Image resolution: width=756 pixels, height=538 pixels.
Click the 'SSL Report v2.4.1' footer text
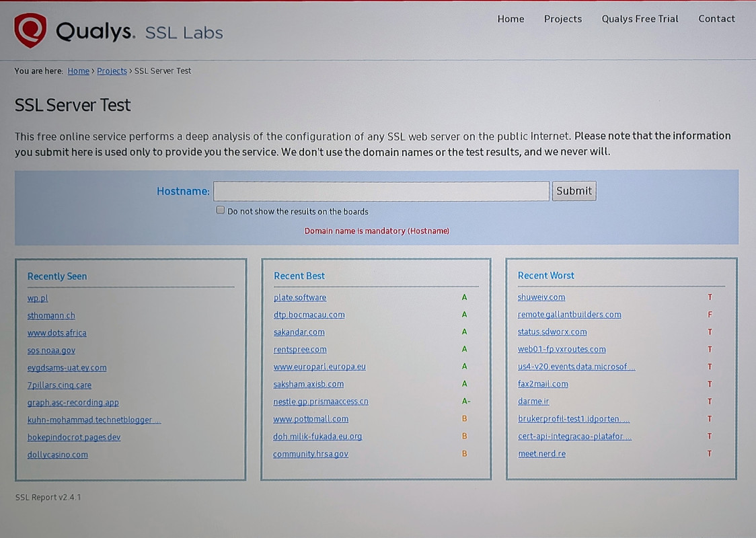pyautogui.click(x=48, y=497)
